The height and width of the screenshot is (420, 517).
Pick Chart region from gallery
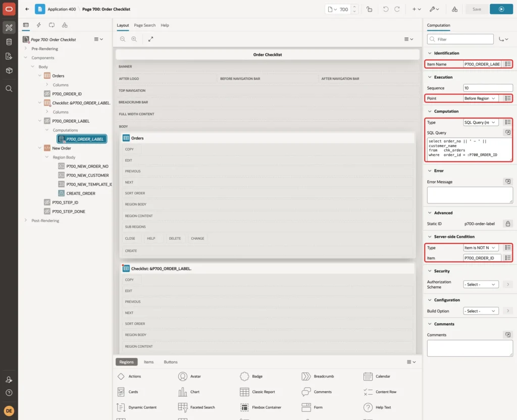tap(189, 392)
